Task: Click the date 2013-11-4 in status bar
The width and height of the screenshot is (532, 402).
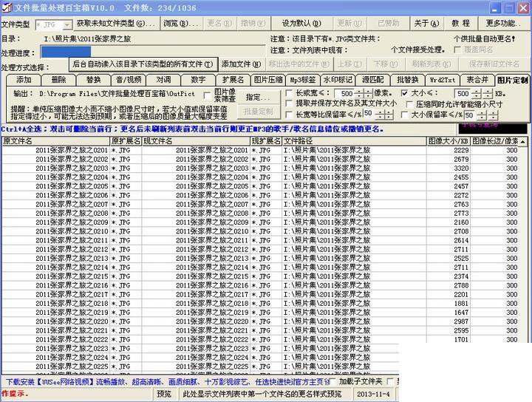Action: pyautogui.click(x=373, y=394)
